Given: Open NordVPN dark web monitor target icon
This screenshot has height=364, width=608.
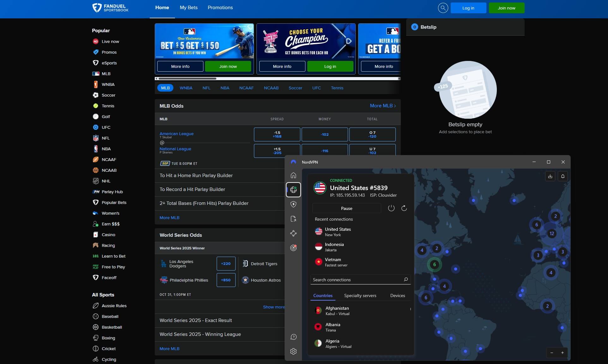Looking at the screenshot, I should pos(293,248).
